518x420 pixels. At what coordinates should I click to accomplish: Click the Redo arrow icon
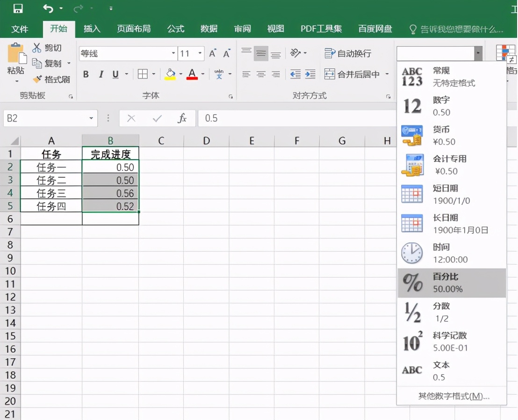[78, 8]
